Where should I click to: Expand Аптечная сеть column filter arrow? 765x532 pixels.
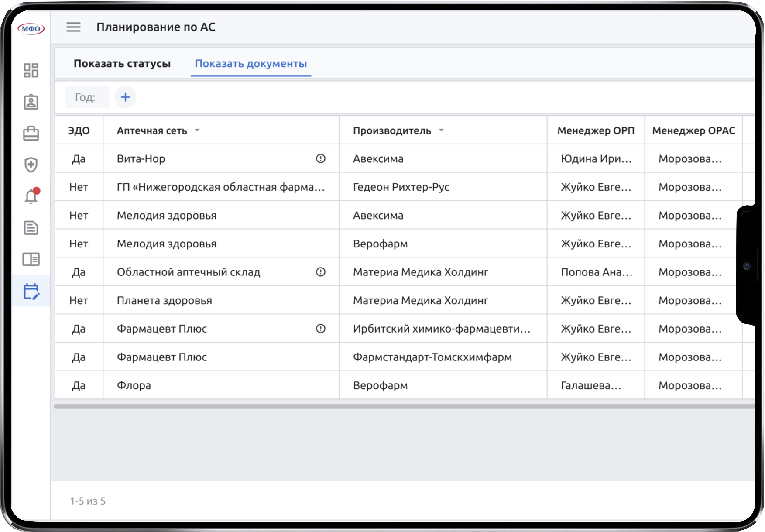[x=197, y=130]
